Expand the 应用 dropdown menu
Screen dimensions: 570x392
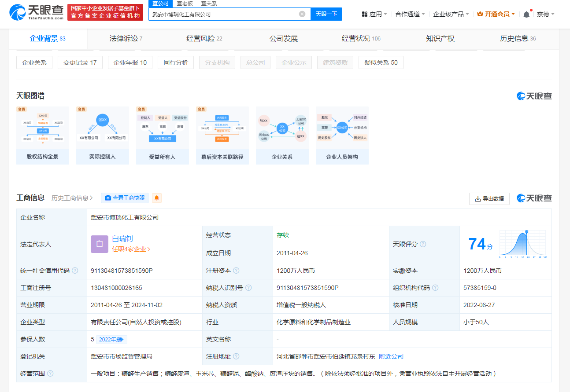pyautogui.click(x=374, y=14)
